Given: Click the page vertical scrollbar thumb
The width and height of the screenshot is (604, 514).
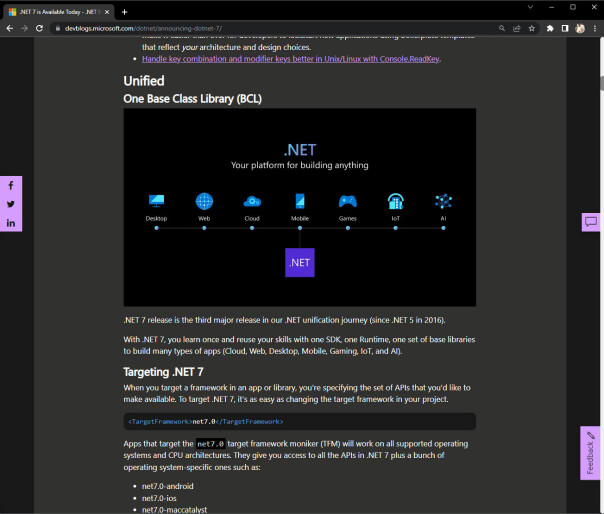Looking at the screenshot, I should click(602, 83).
